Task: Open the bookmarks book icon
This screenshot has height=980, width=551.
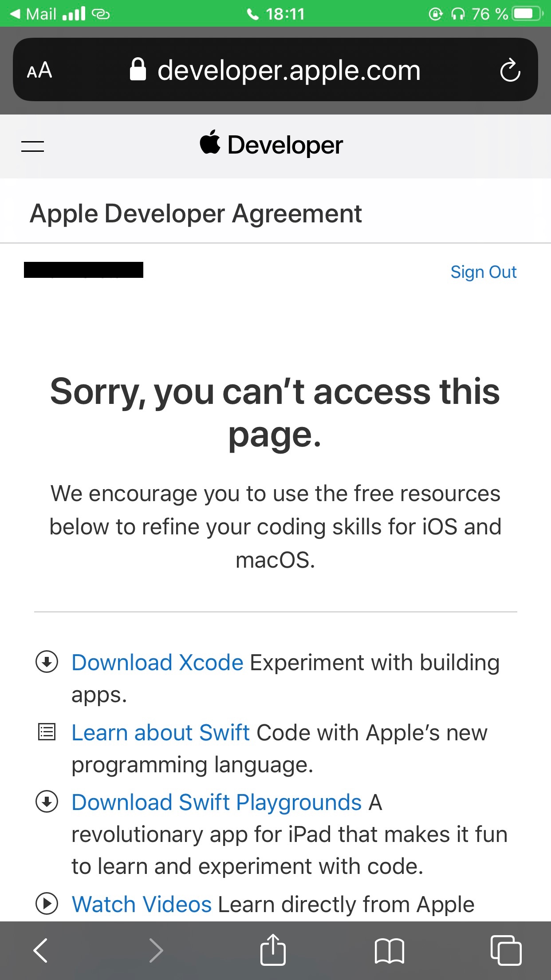Action: point(389,950)
